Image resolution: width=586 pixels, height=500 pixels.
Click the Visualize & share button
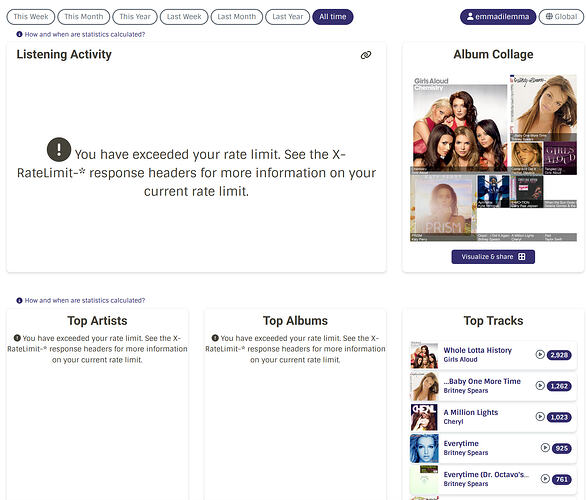(493, 257)
